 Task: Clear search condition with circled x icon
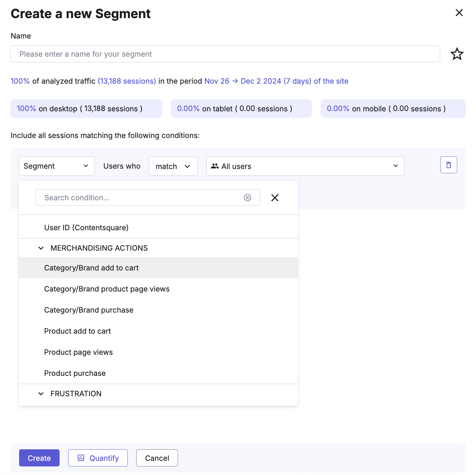248,197
